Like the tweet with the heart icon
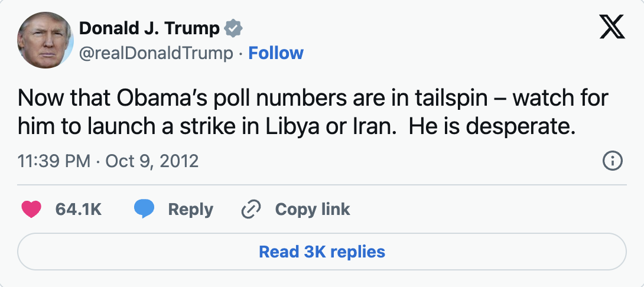 click(x=31, y=209)
